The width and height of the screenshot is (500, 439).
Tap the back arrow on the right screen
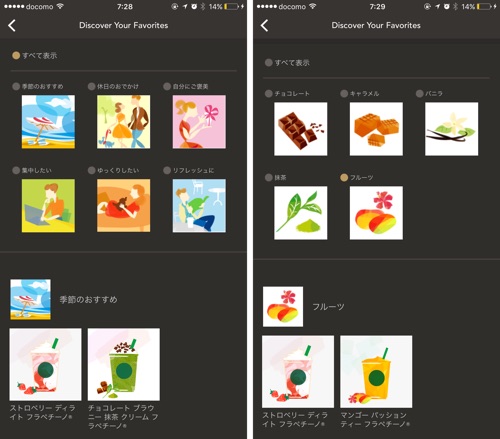click(x=265, y=25)
